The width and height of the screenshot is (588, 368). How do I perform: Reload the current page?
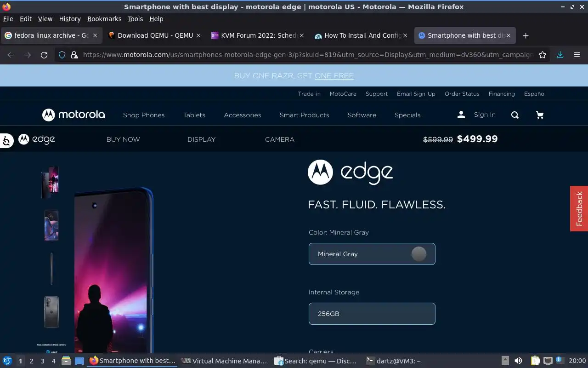(44, 55)
